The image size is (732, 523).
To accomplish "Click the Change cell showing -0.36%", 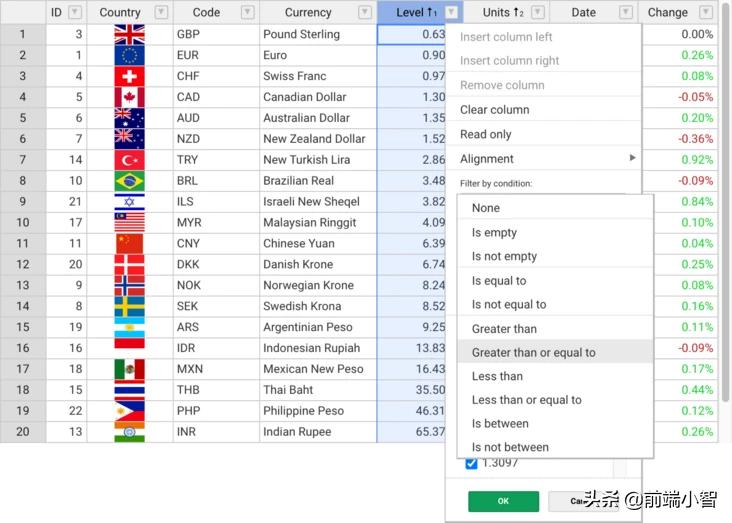I will point(680,139).
